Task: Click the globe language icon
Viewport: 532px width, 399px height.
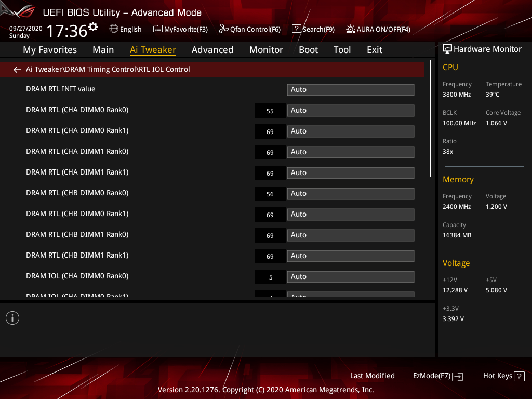Action: tap(114, 29)
